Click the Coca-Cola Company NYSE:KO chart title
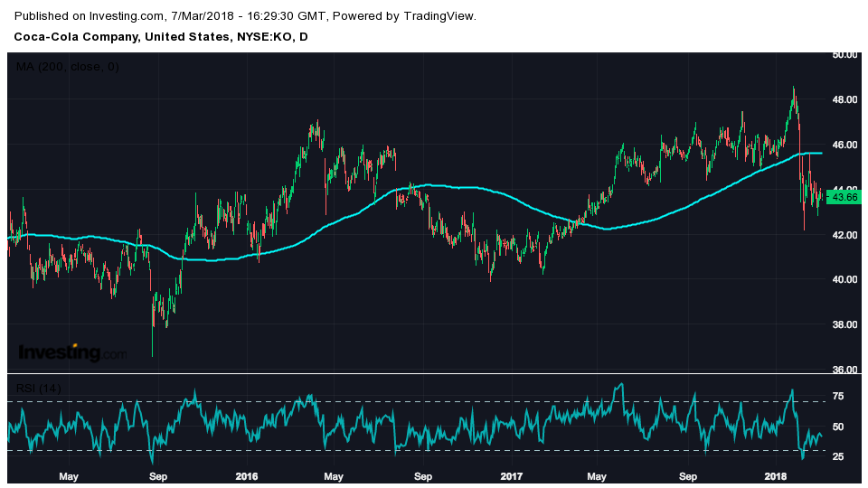Viewport: 868px width, 488px height. (161, 37)
